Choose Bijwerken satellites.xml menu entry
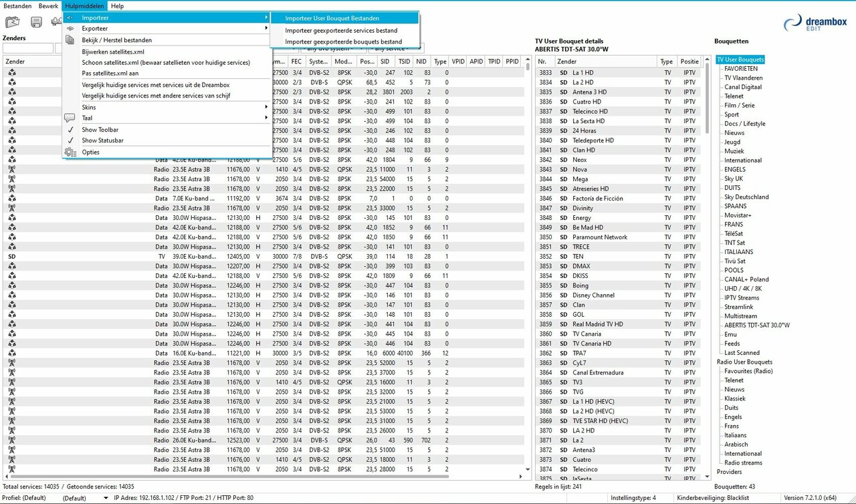 pyautogui.click(x=113, y=51)
